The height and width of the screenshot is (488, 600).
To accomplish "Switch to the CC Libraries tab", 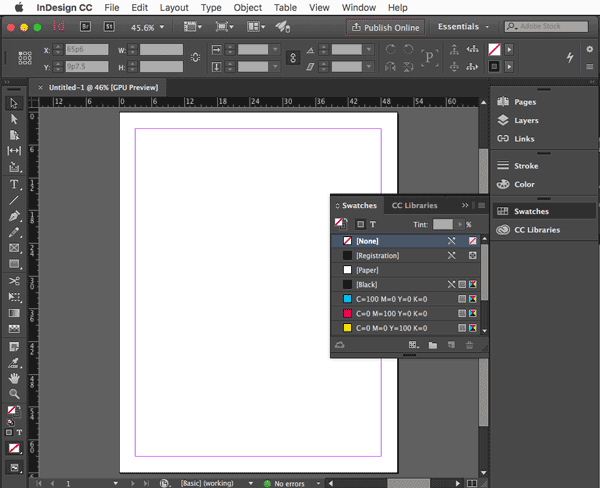I will coord(414,206).
